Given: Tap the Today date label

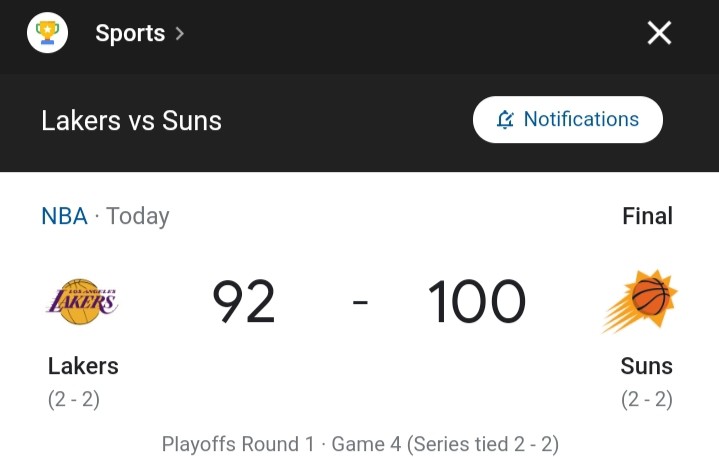Looking at the screenshot, I should point(138,216).
